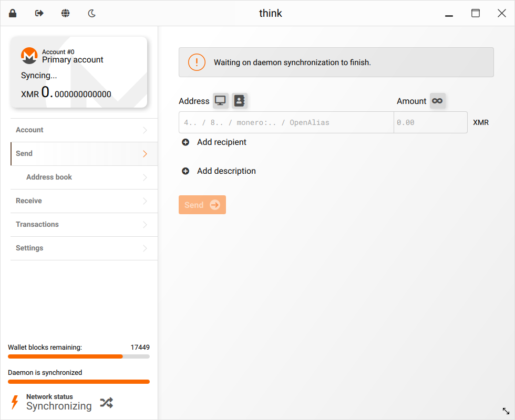
Task: Focus the recipient address input field
Action: pyautogui.click(x=286, y=122)
